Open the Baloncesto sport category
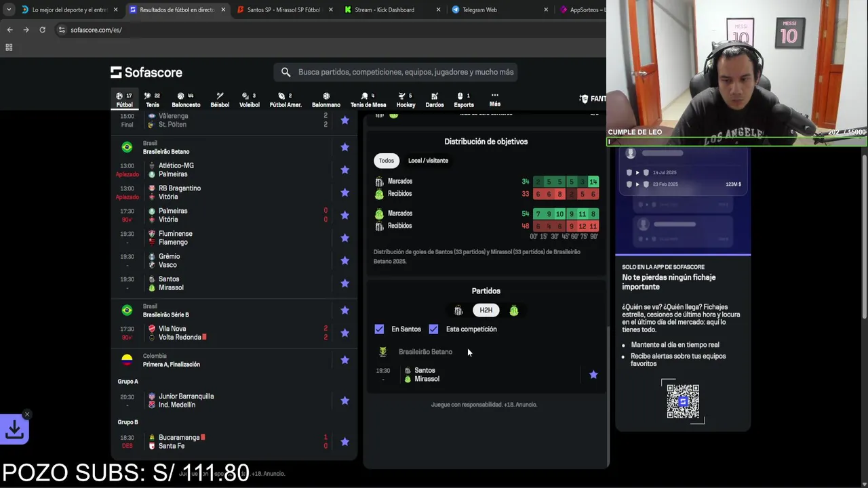This screenshot has height=488, width=868. [x=186, y=100]
